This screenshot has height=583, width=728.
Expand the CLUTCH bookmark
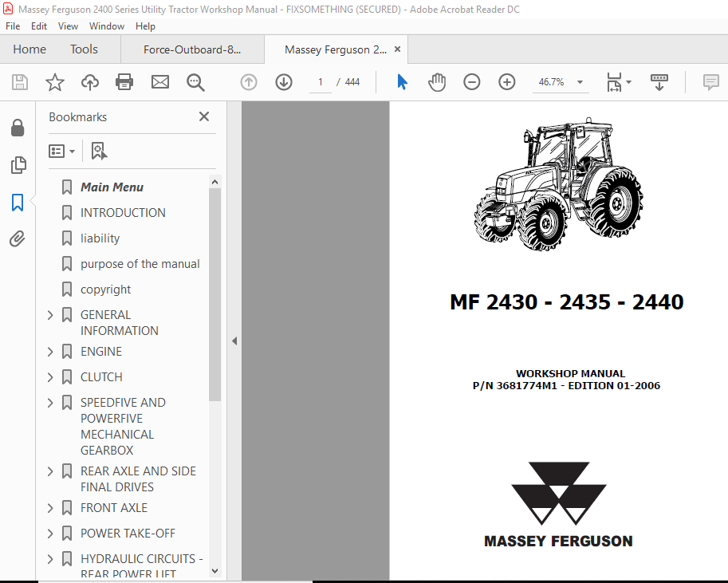(x=50, y=377)
